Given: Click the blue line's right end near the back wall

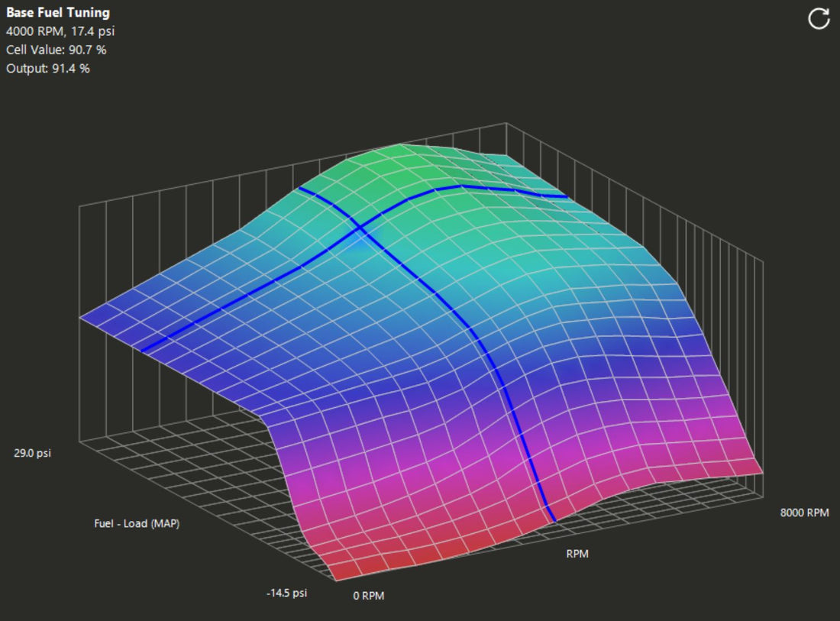Looking at the screenshot, I should click(x=566, y=196).
